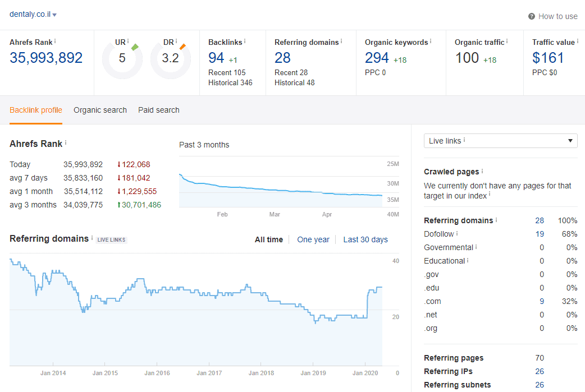Click the 'Jan 2017' axis label
Screen dimensions: 585x392
(x=209, y=372)
